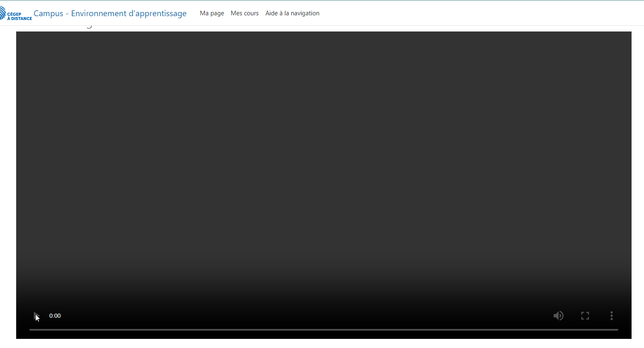Screen dimensions: 644x348
Task: Mute the video using the speaker icon
Action: [558, 316]
